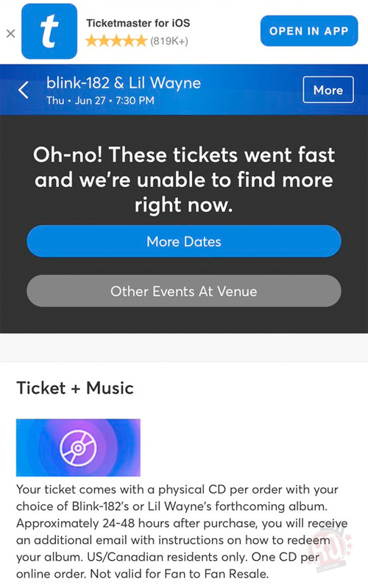Viewport: 368px width, 588px height.
Task: Tap the empty white strip above Ticket + Music
Action: click(x=184, y=347)
